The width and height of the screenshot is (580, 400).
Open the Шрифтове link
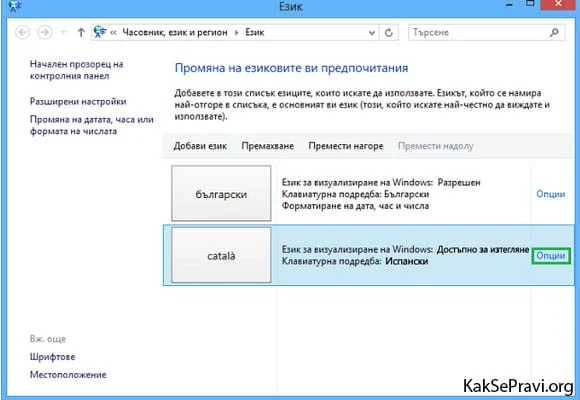point(53,357)
